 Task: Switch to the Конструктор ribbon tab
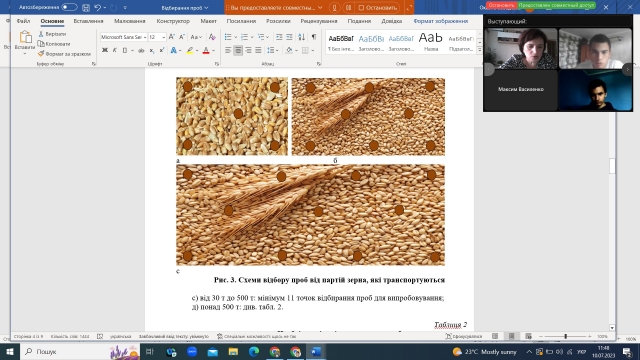coord(173,21)
